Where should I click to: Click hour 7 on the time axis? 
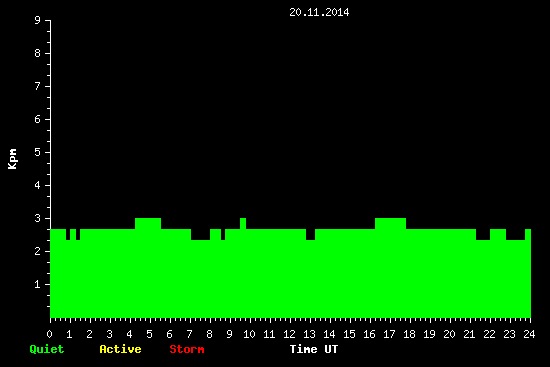point(189,334)
